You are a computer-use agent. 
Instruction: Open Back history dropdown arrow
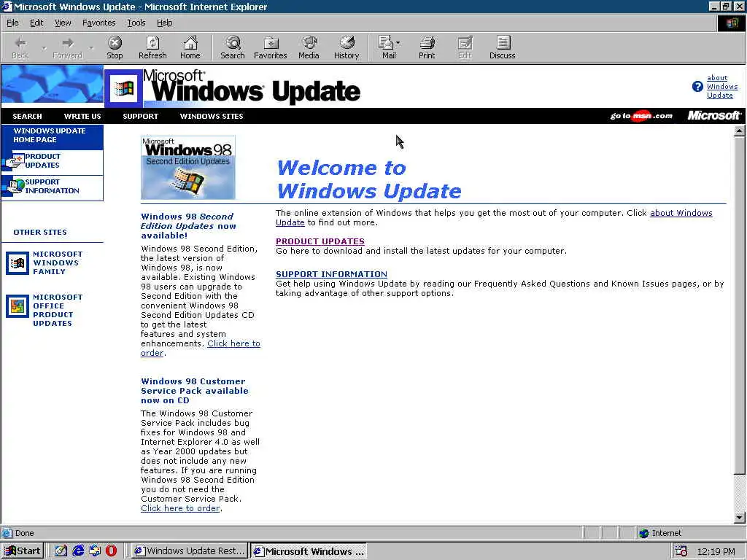click(x=44, y=48)
